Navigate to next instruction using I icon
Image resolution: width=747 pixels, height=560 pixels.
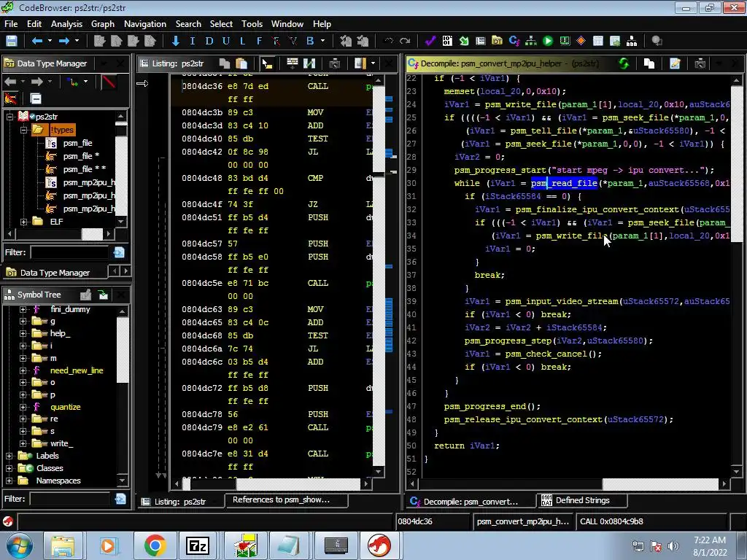(x=193, y=41)
